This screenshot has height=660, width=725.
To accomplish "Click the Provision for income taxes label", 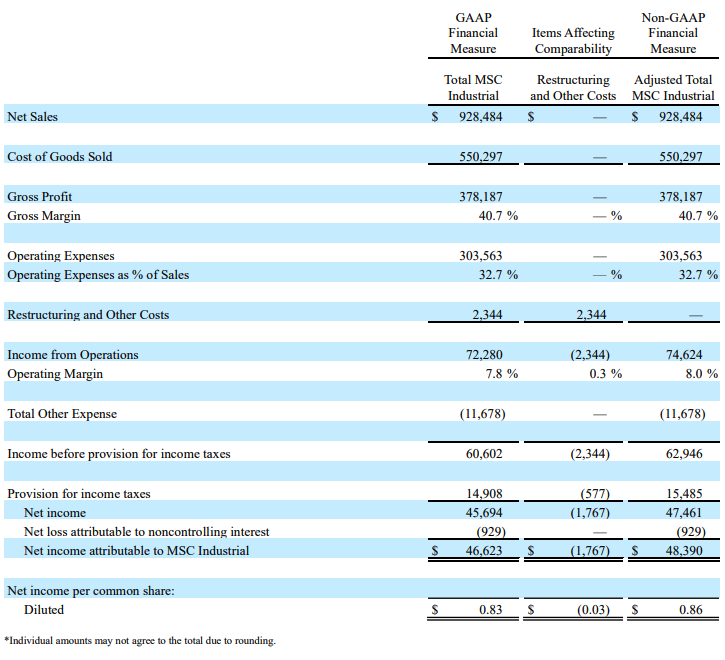I will pos(79,494).
